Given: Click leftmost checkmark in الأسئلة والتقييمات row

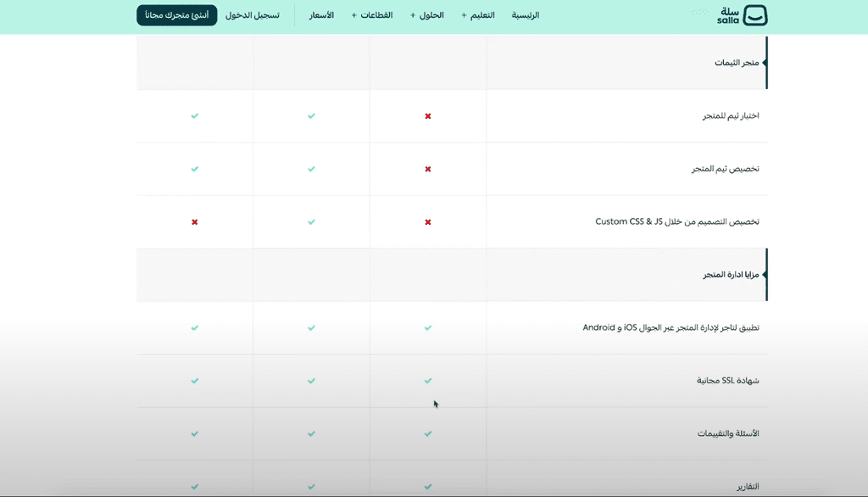Looking at the screenshot, I should click(x=194, y=434).
